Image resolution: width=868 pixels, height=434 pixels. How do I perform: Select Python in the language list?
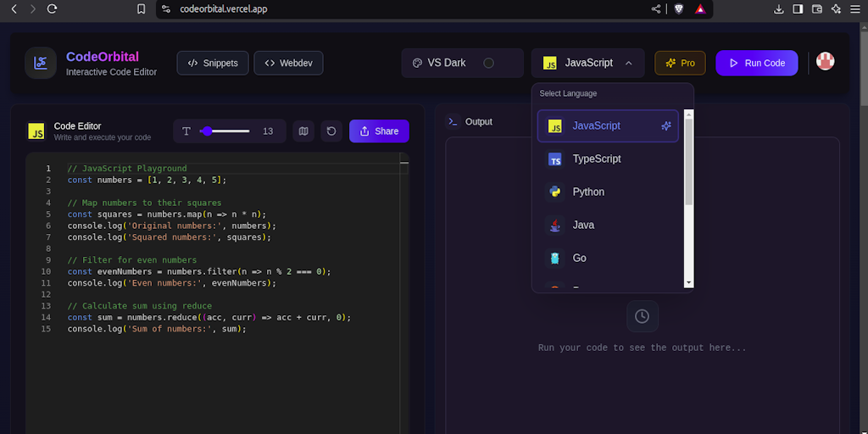pyautogui.click(x=588, y=192)
